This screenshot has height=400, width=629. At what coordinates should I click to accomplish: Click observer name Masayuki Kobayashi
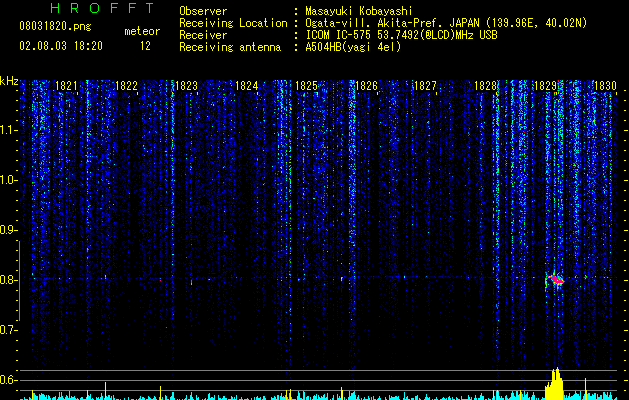coord(359,11)
